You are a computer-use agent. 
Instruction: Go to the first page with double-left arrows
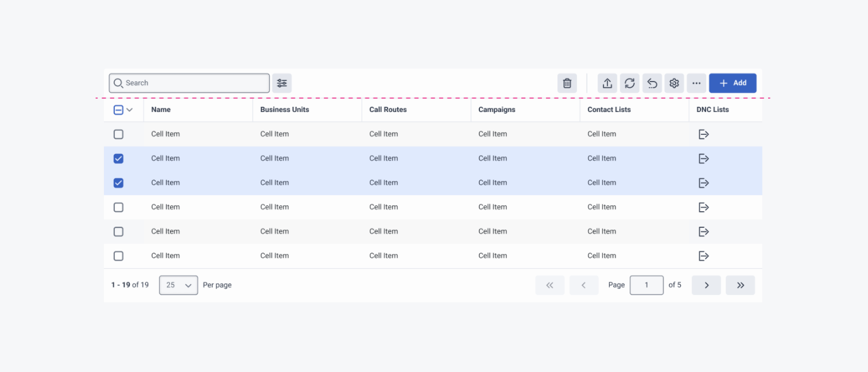tap(550, 285)
